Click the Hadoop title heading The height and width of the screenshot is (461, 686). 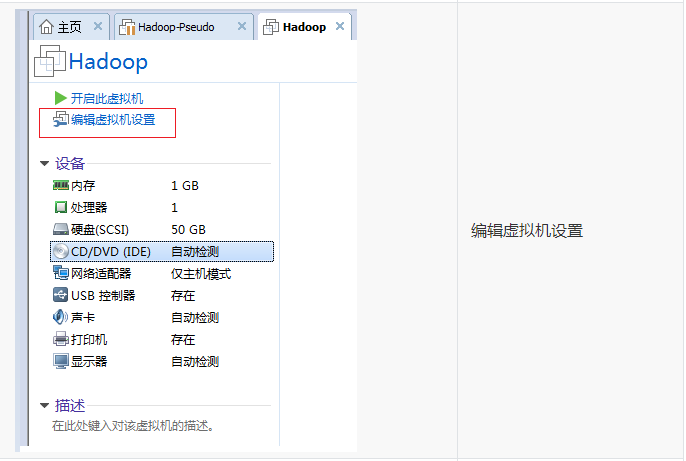(108, 62)
